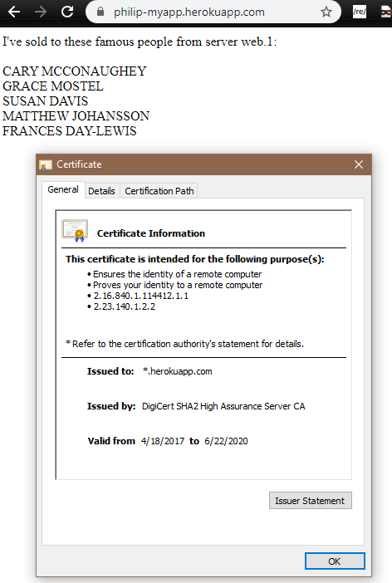Image resolution: width=392 pixels, height=583 pixels.
Task: Click the address bar URL philip-myapp.herokuapp.com
Action: 189,12
